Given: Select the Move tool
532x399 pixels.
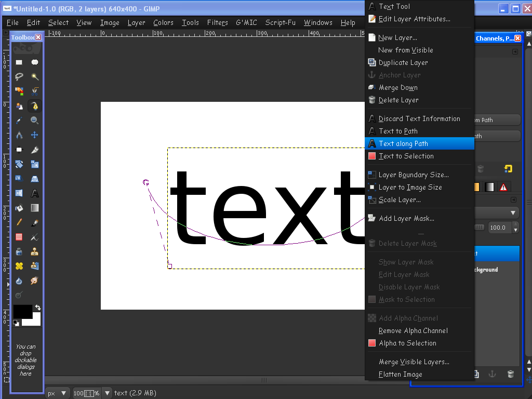Looking at the screenshot, I should [34, 135].
